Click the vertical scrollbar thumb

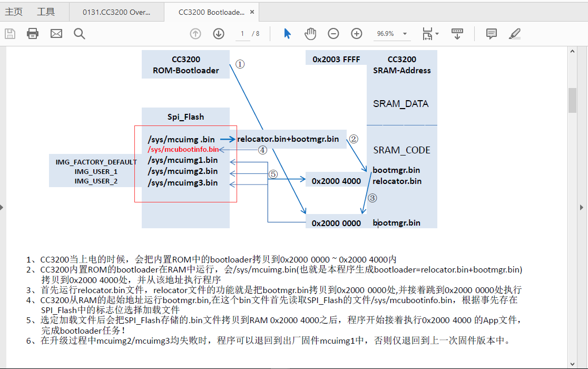(572, 100)
